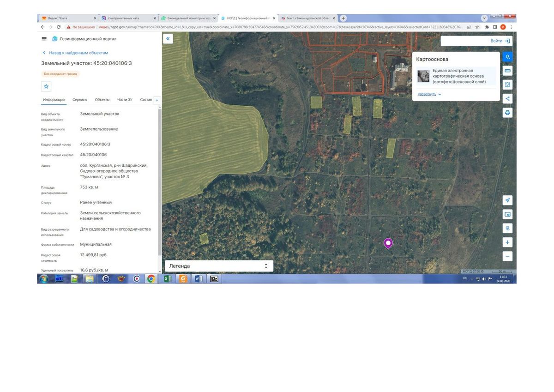Select the Единая электронная картографическая основа layer
The height and width of the screenshot is (392, 554).
click(x=457, y=76)
